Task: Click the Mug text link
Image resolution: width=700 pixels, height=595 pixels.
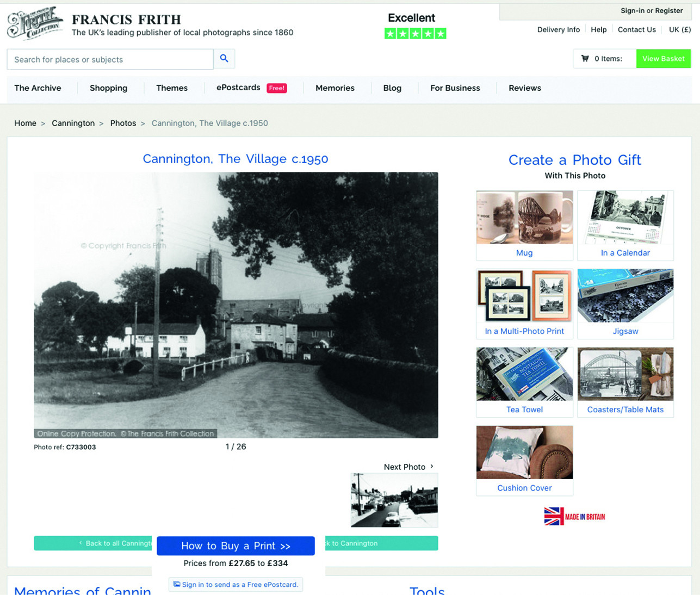Action: 524,253
